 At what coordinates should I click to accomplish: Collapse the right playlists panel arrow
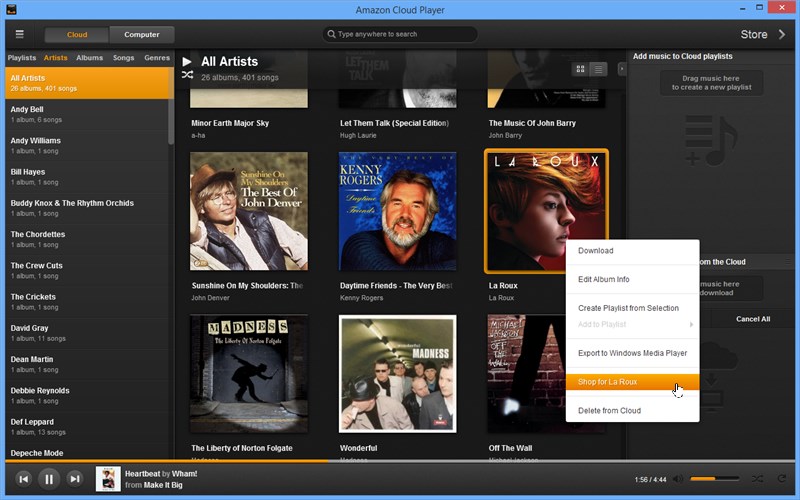(621, 68)
